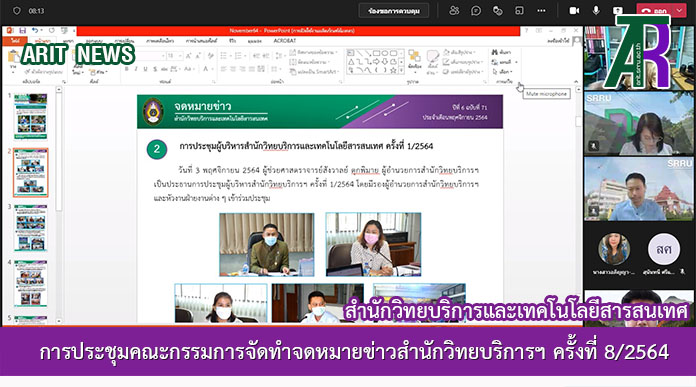Expand the shapes gallery more arrow
Image resolution: width=696 pixels, height=387 pixels.
(x=401, y=71)
